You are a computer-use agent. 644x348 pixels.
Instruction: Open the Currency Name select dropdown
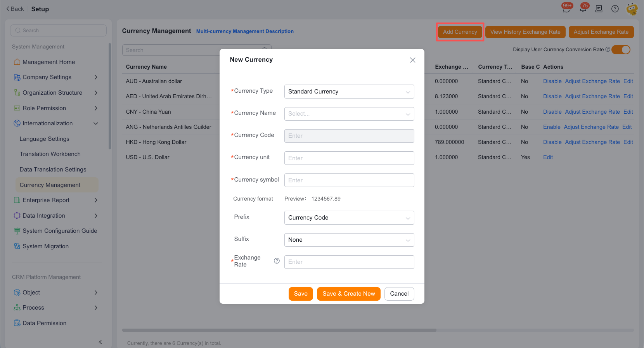(349, 114)
